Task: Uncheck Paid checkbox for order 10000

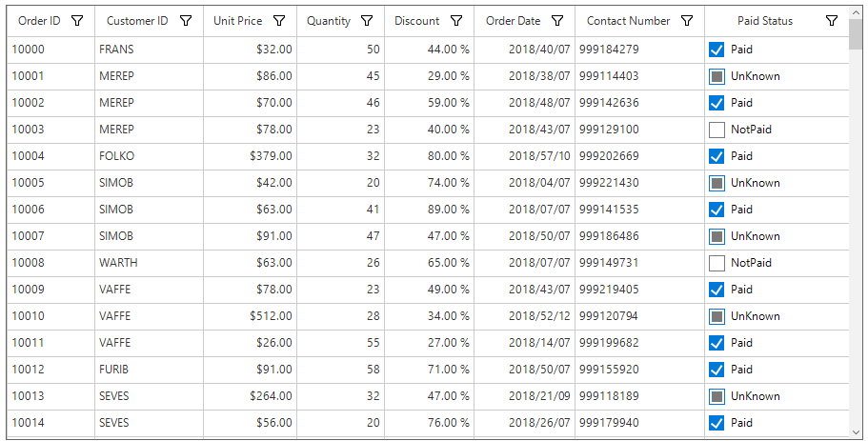Action: [x=717, y=50]
